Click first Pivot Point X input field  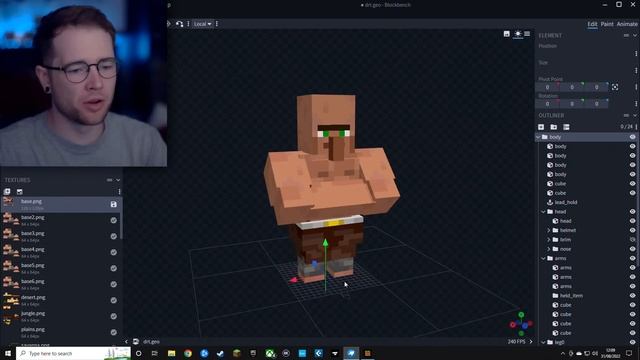point(547,87)
